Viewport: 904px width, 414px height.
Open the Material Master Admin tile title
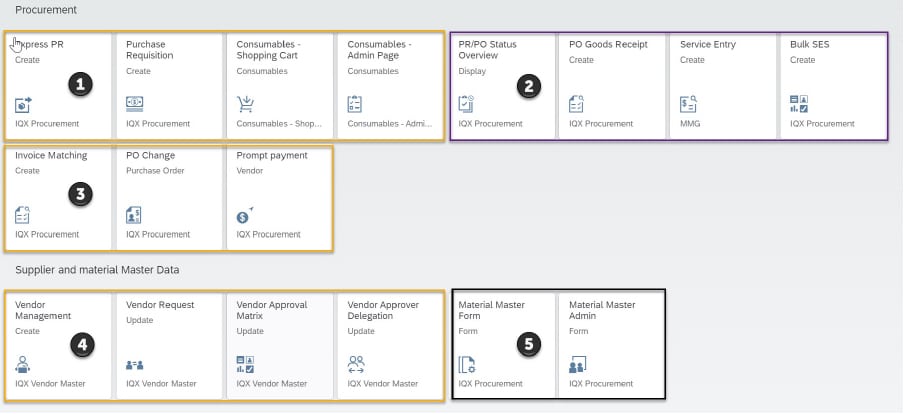[602, 310]
